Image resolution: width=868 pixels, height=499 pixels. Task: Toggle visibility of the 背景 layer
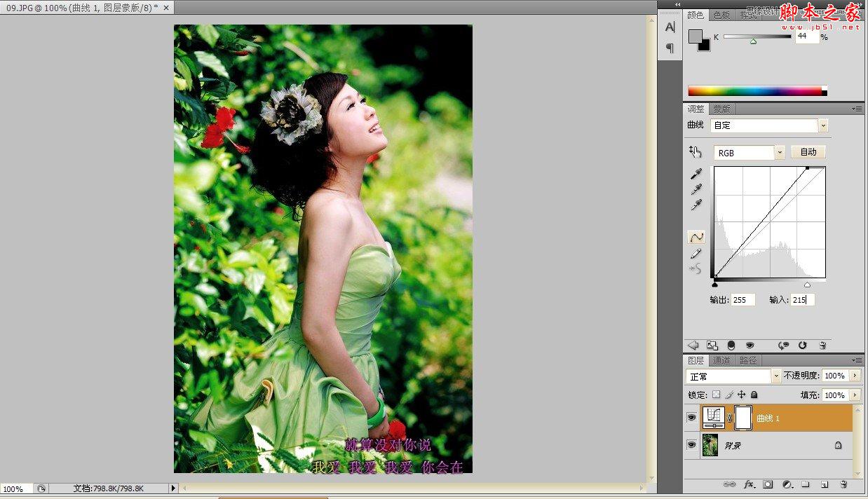coord(693,444)
